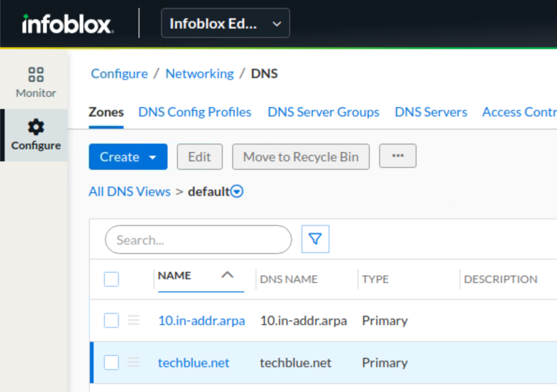Viewport: 557px width, 392px height.
Task: Select the techblue.net row checkbox
Action: 111,363
